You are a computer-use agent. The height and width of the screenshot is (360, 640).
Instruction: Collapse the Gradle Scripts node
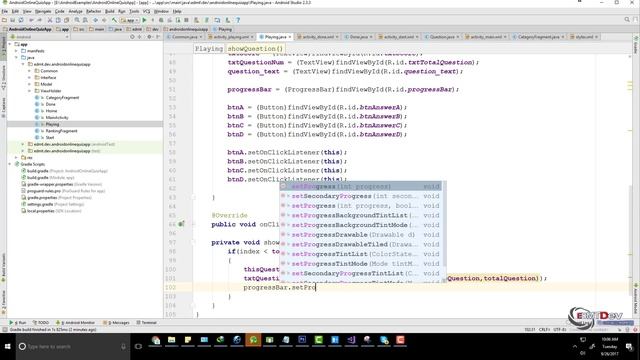click(x=10, y=164)
